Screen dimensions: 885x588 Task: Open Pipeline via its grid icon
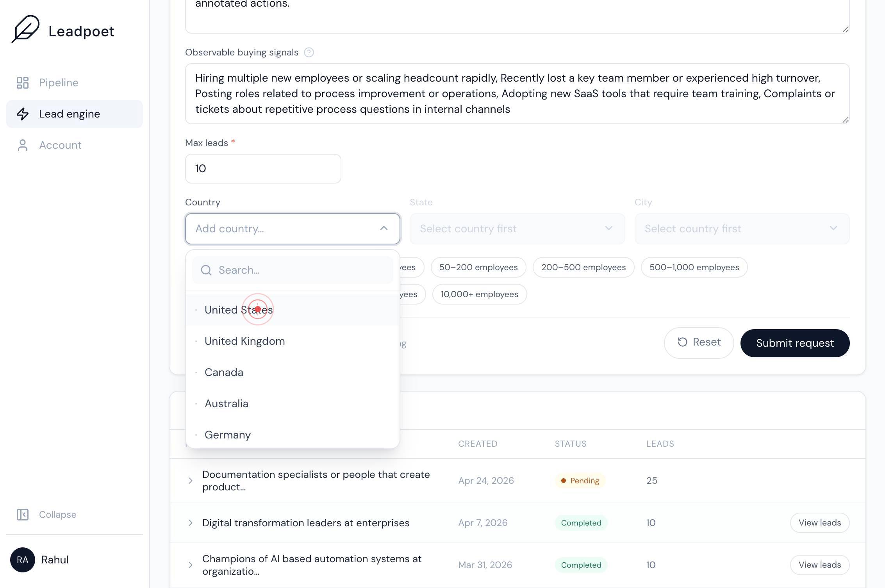click(x=23, y=83)
